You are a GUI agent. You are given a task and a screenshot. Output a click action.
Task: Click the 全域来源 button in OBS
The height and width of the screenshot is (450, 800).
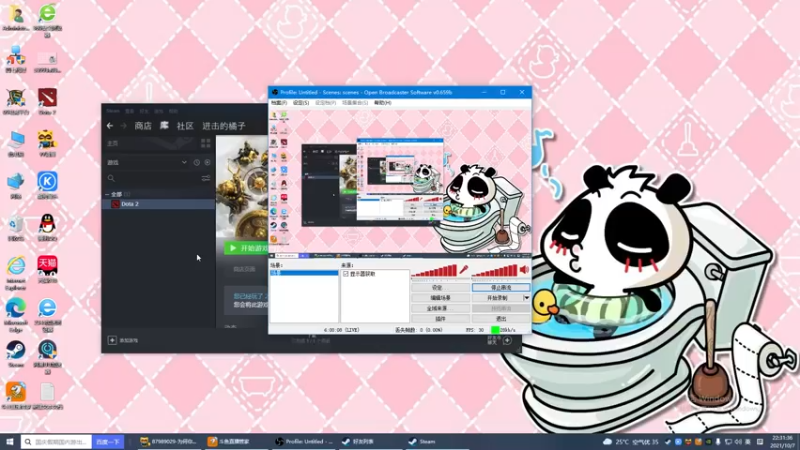click(440, 308)
